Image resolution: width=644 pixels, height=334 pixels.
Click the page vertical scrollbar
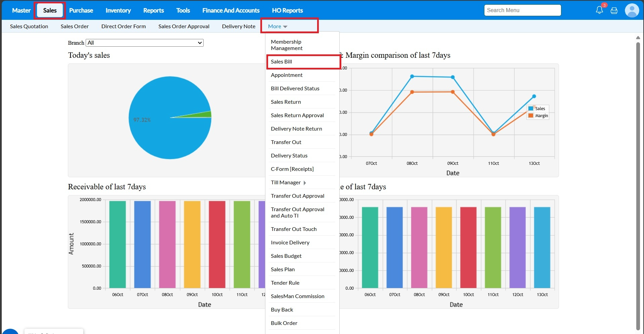click(638, 185)
